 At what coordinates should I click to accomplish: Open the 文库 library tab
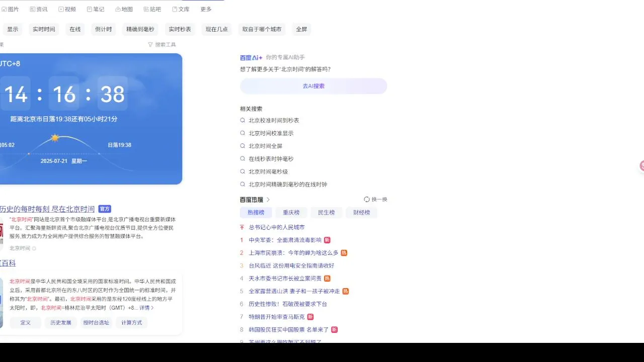181,9
